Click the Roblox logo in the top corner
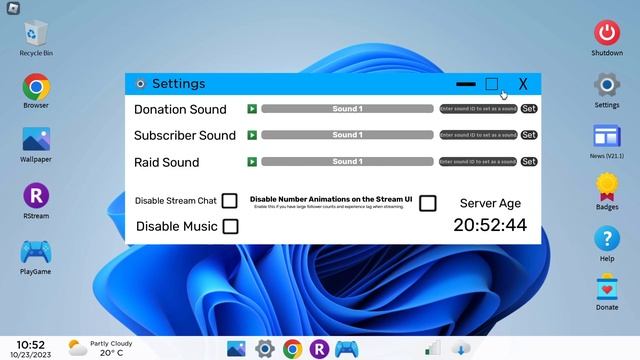 tap(13, 8)
